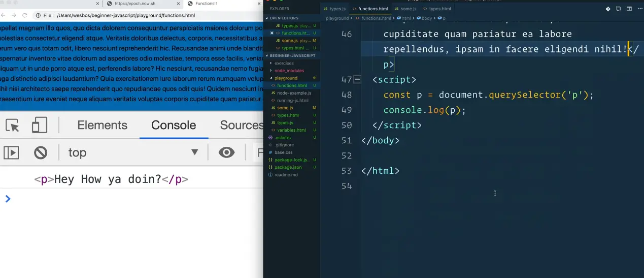Screen dimensions: 644x278
Task: Open package.json from the file explorer
Action: [288, 167]
